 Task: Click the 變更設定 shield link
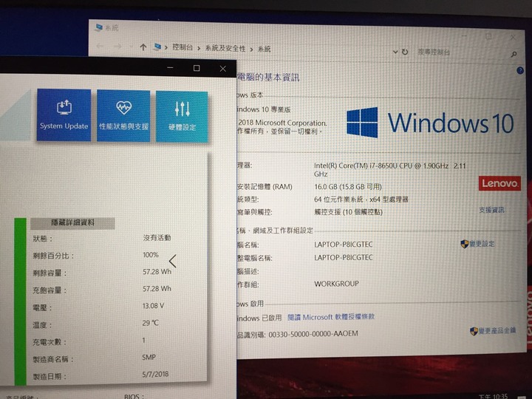478,244
